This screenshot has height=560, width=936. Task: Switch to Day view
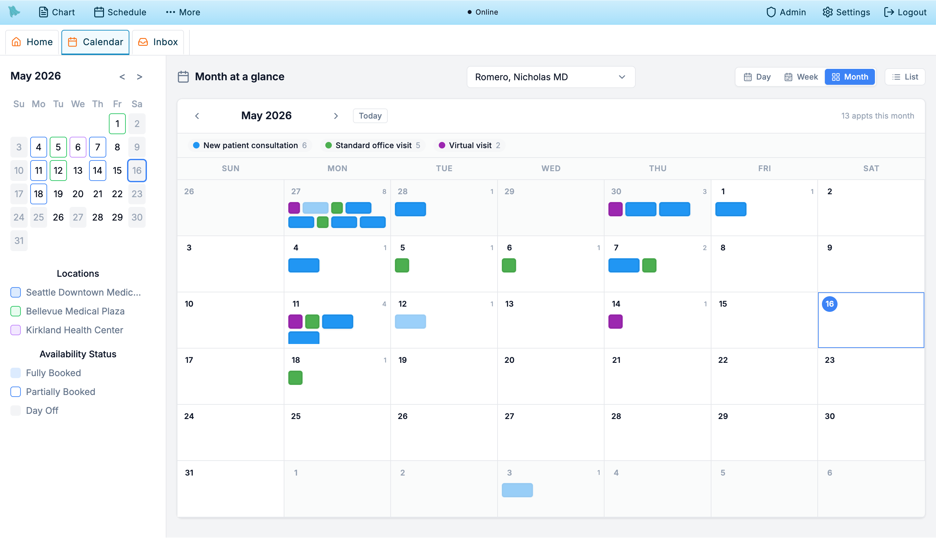[x=757, y=77]
